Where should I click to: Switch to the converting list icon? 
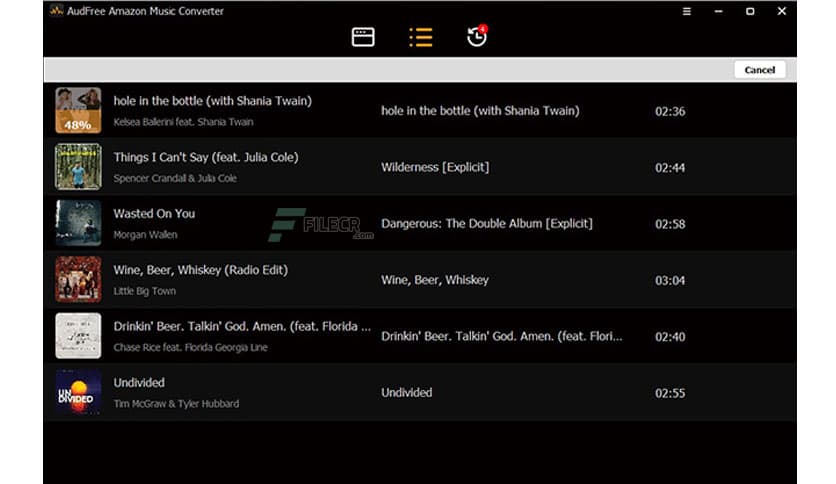(x=421, y=37)
